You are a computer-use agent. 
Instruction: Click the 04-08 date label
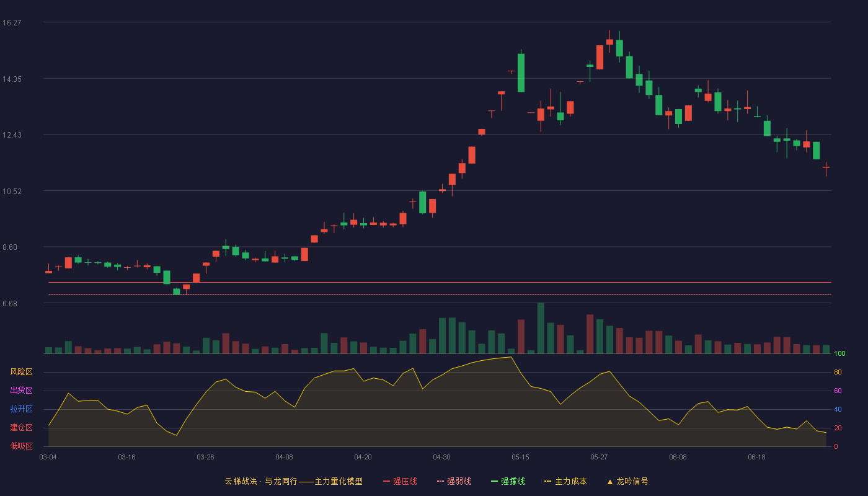tap(284, 457)
